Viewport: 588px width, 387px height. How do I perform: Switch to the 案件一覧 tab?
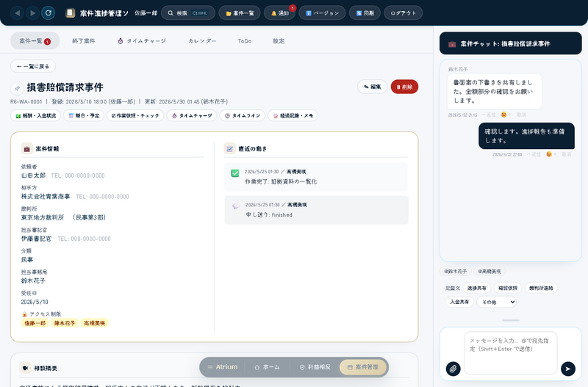pos(35,41)
